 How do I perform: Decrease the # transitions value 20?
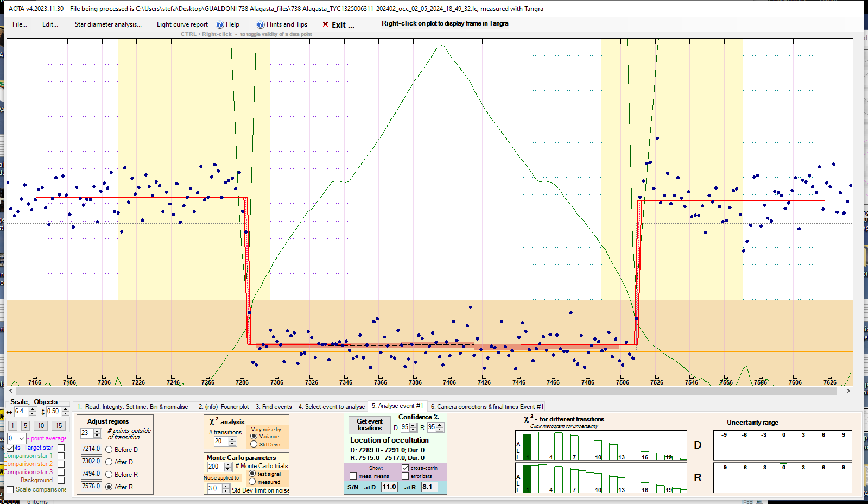click(232, 444)
